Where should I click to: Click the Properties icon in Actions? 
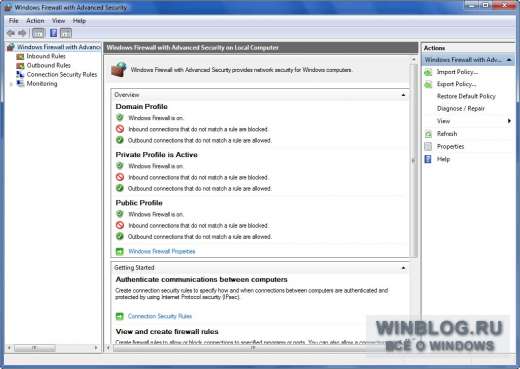tap(428, 146)
